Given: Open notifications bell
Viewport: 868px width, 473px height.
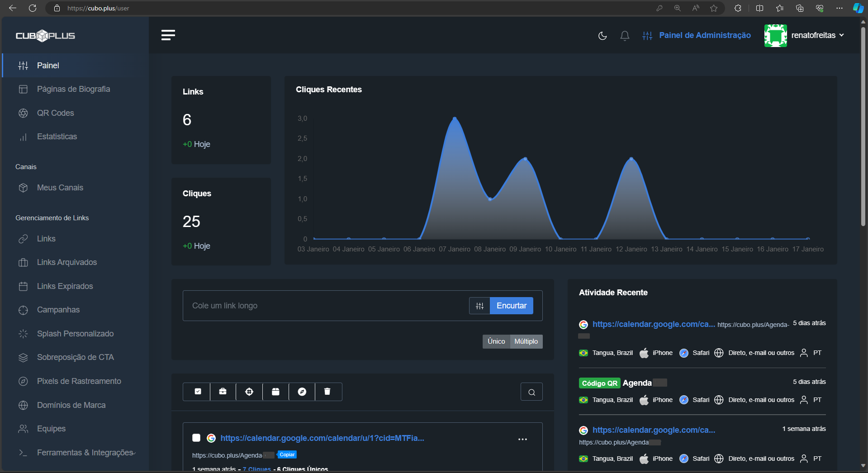Looking at the screenshot, I should [625, 36].
